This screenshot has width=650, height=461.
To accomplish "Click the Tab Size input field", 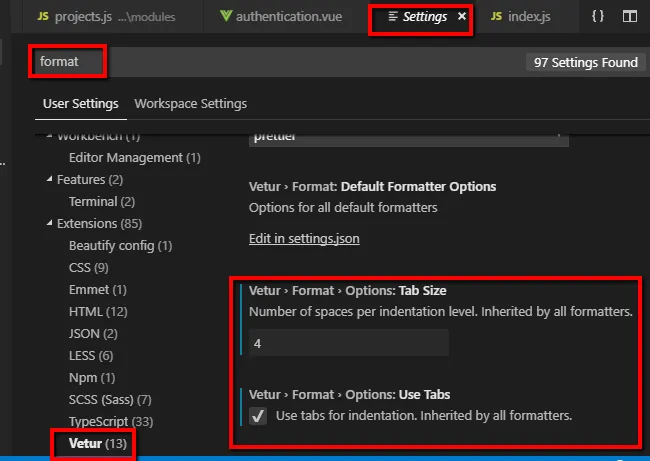I will (348, 342).
